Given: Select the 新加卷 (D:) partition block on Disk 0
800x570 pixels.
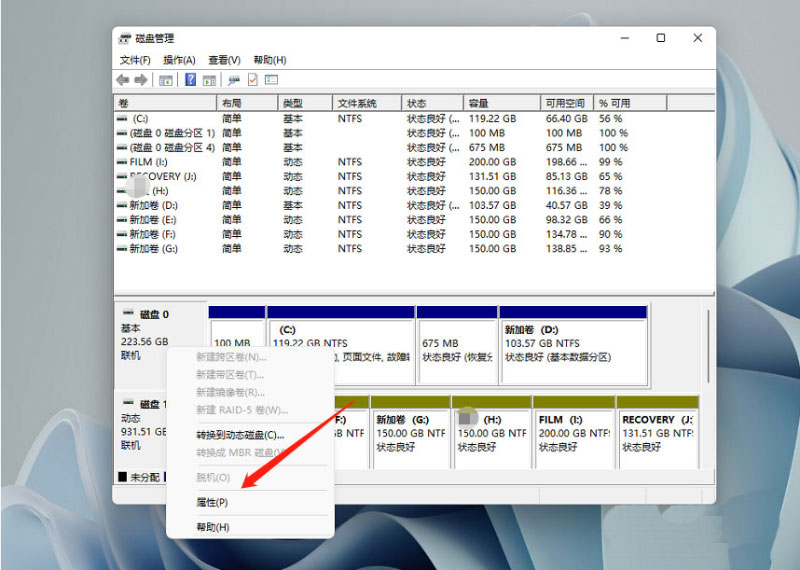Looking at the screenshot, I should tap(573, 344).
